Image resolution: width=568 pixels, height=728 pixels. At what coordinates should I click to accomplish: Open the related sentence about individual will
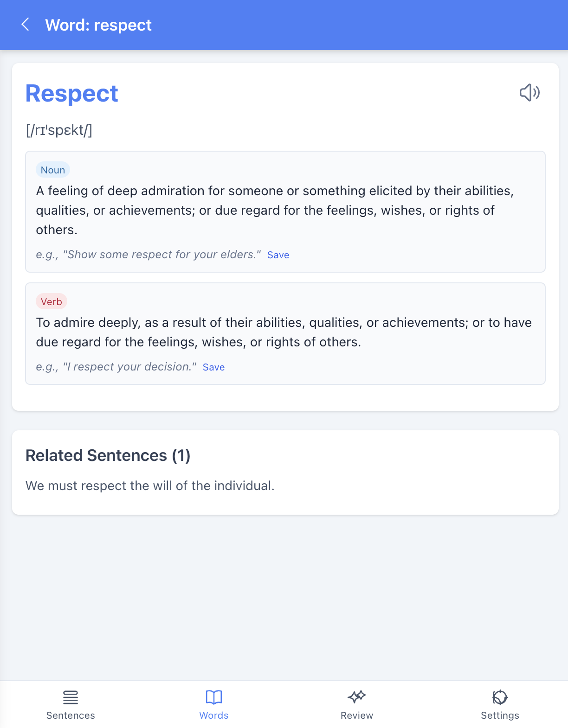click(150, 485)
